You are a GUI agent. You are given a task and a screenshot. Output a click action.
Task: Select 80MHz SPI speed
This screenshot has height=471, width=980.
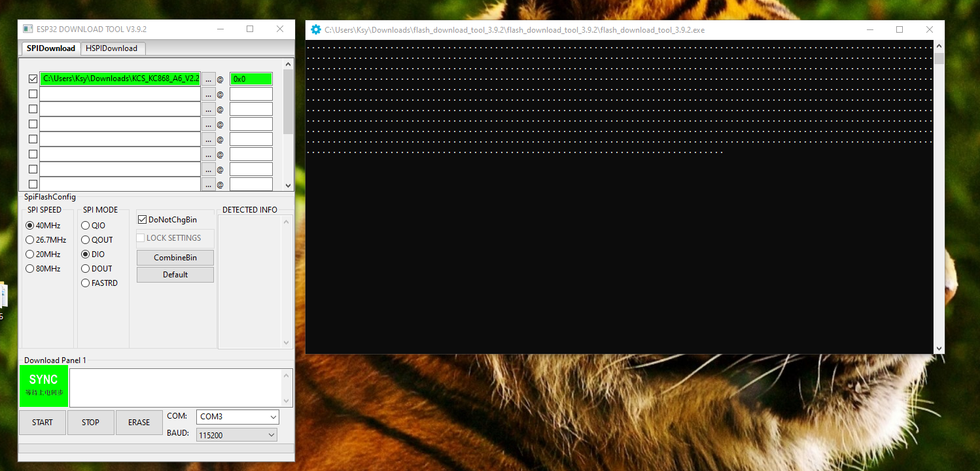tap(30, 269)
